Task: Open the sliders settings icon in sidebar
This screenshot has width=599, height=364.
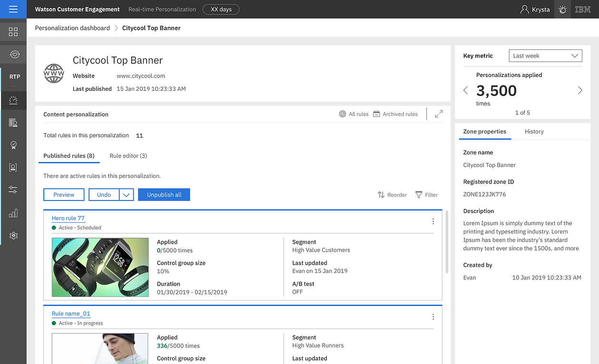Action: click(x=13, y=190)
